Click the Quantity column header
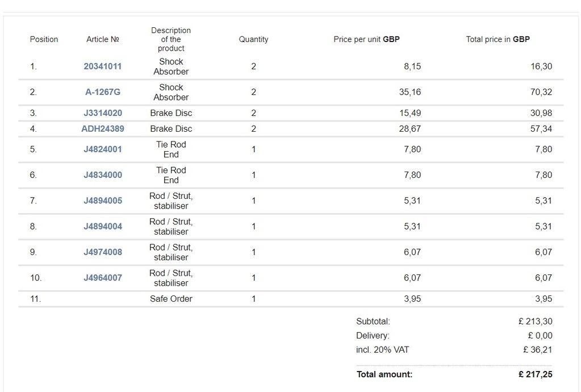This screenshot has width=581, height=392. pos(253,39)
